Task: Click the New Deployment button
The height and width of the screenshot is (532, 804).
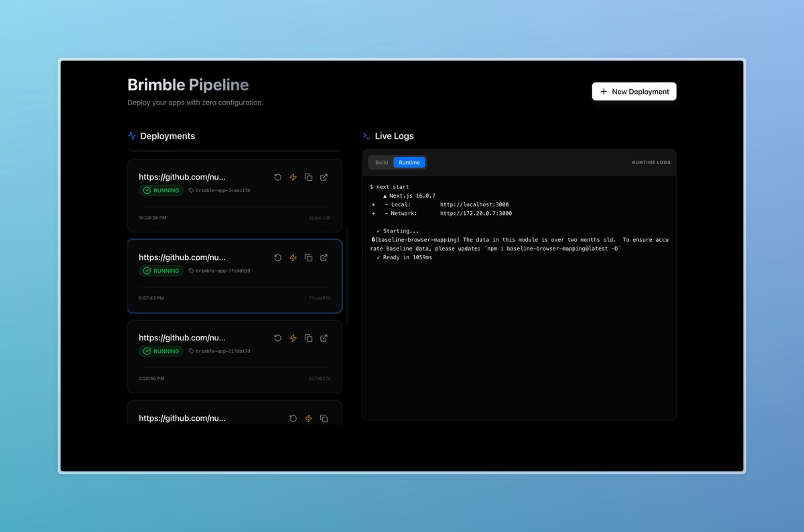Action: [x=634, y=91]
